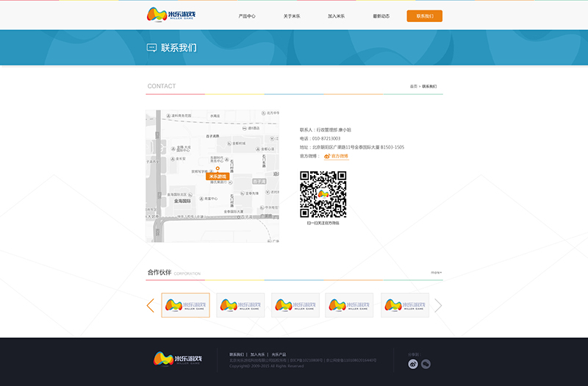Viewport: 588px width, 386px height.
Task: Select the 地址 address line text
Action: [352, 148]
